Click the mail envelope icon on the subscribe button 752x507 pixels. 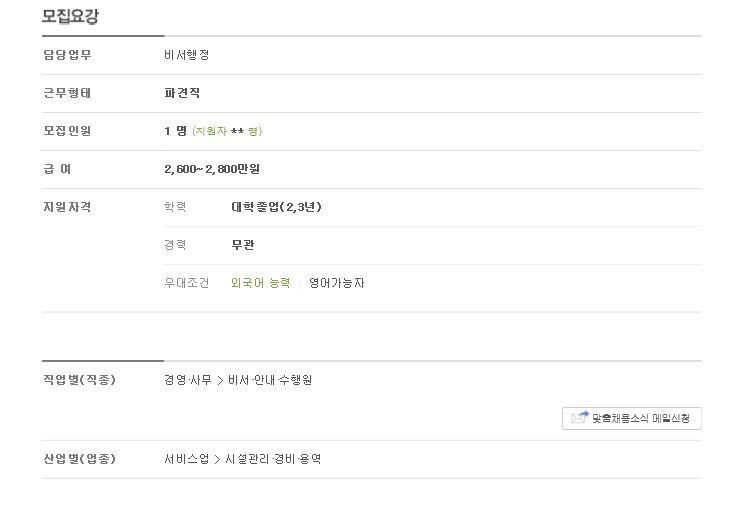click(579, 418)
